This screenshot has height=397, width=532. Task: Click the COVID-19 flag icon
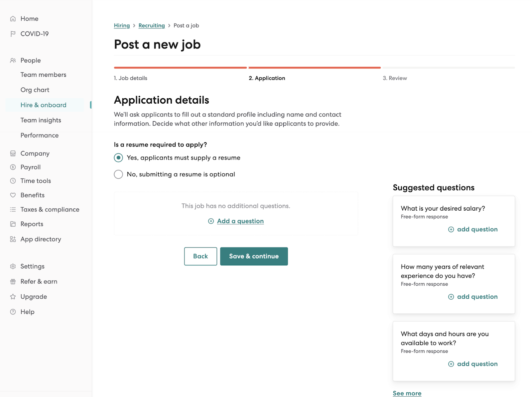[13, 34]
